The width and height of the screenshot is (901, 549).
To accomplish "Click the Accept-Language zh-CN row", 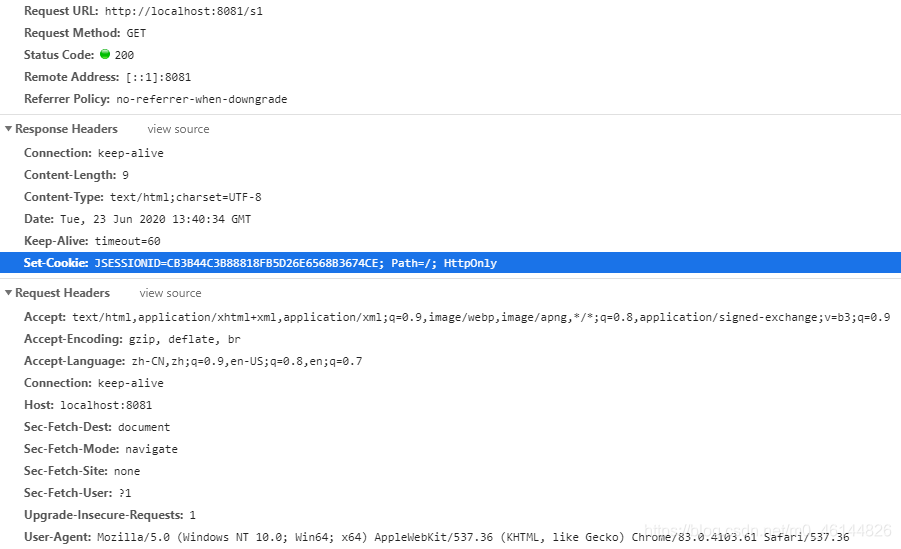I will click(x=193, y=361).
